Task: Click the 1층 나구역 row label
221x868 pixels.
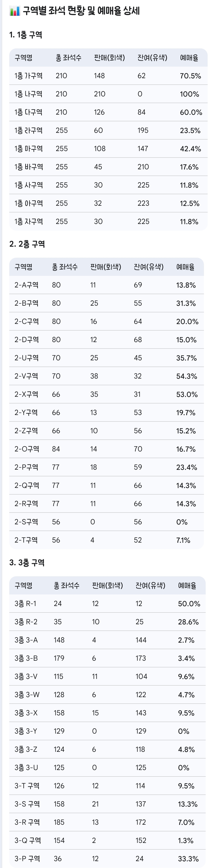Action: (x=28, y=94)
